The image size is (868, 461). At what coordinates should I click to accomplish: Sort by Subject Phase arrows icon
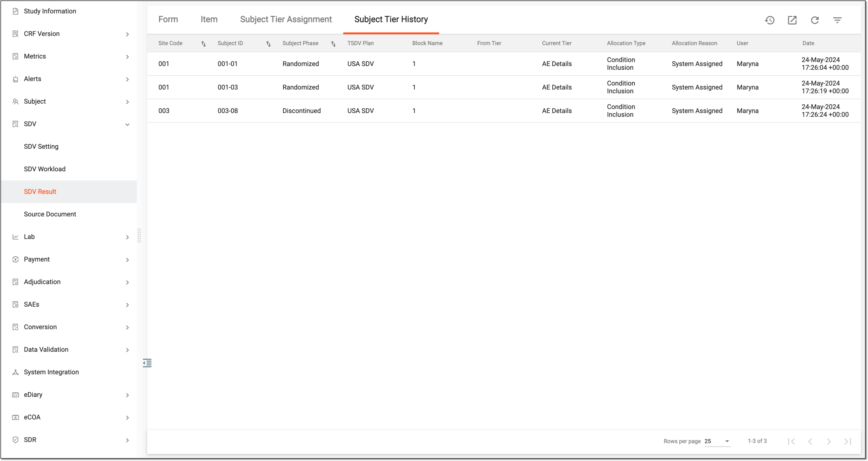coord(333,44)
